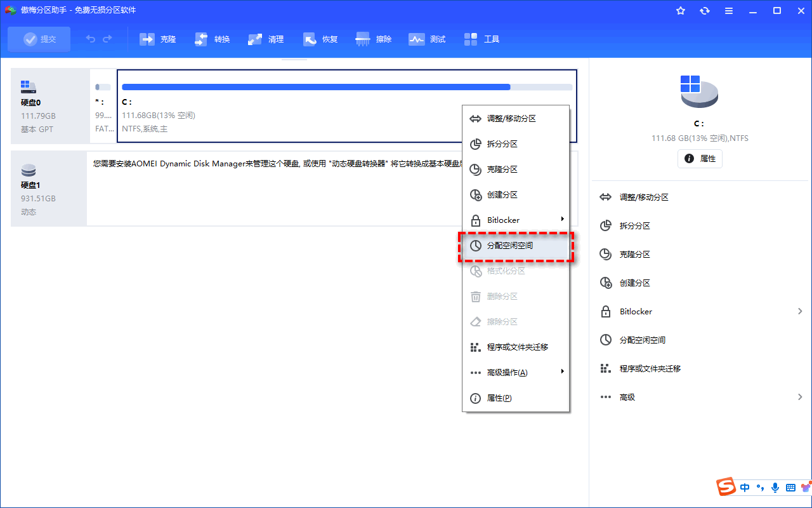The width and height of the screenshot is (812, 508).
Task: Toggle the 中 Chinese input mode indicator
Action: [745, 487]
